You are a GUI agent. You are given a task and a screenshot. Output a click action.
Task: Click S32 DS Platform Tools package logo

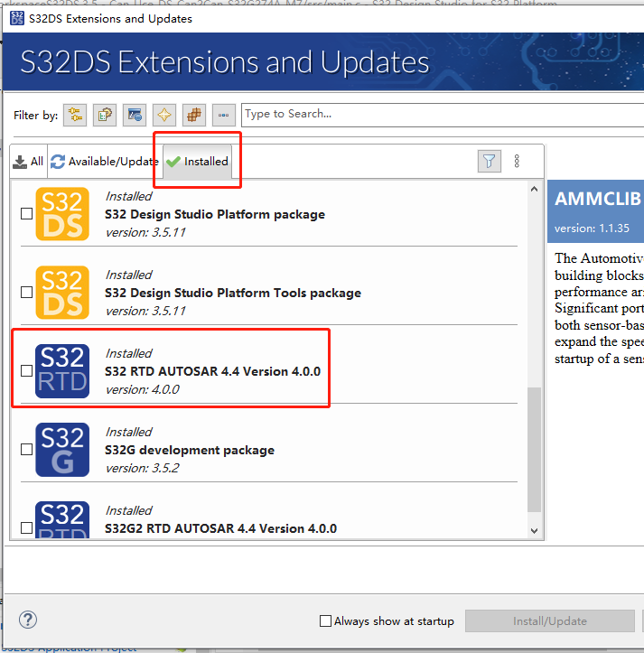click(62, 293)
